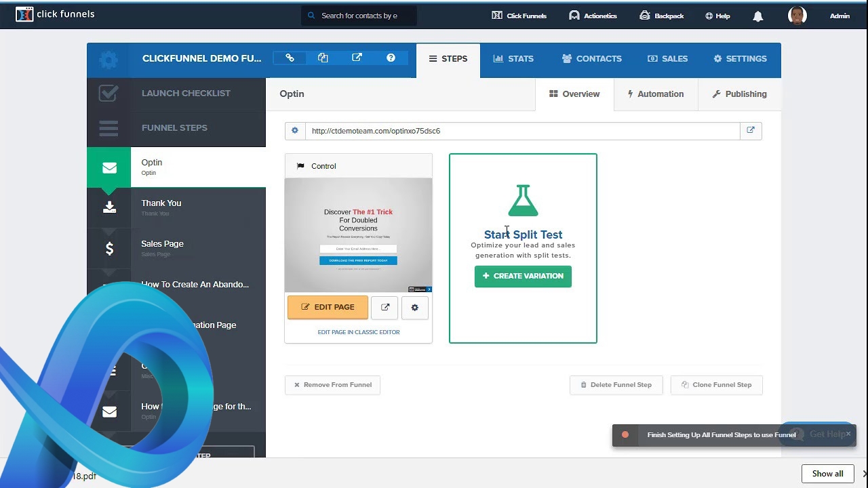Open funnel Settings tab
The width and height of the screenshot is (868, 488).
(741, 59)
